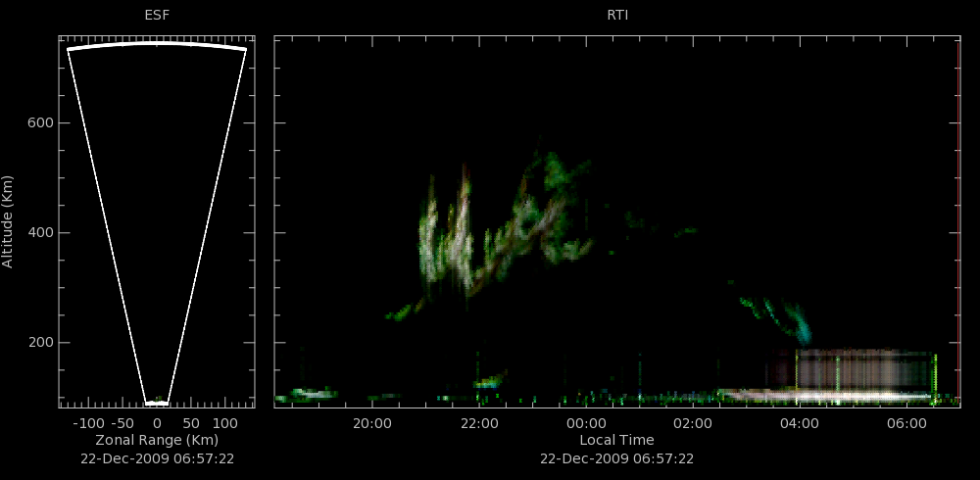
Task: Click the 02:00 local time tick label
Action: pyautogui.click(x=693, y=423)
